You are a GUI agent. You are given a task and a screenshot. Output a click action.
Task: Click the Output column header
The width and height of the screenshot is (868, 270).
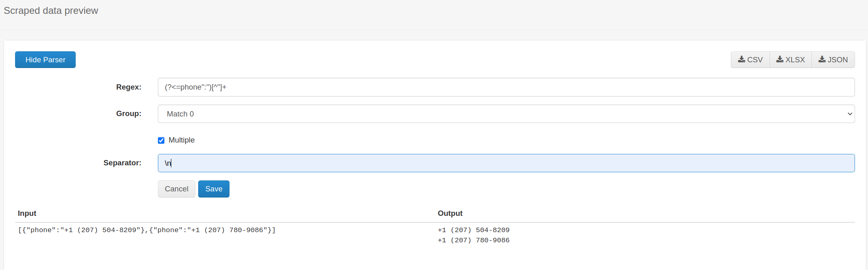[450, 213]
